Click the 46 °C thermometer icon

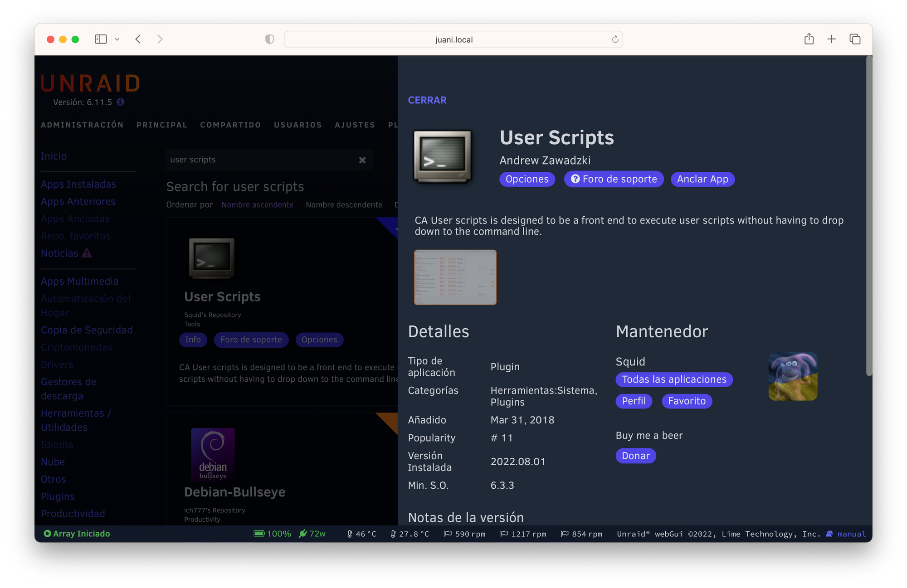click(x=350, y=534)
